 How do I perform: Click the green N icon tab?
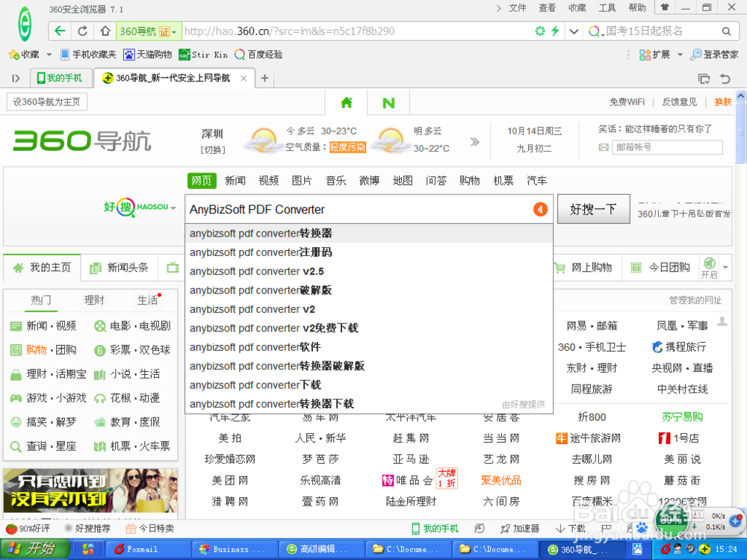pyautogui.click(x=388, y=103)
